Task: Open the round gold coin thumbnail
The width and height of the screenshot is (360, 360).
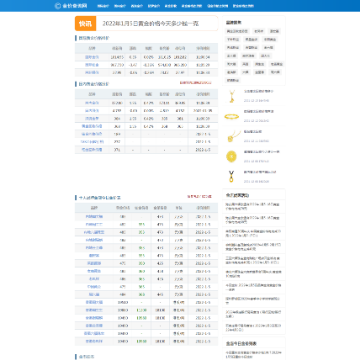Action: click(232, 157)
